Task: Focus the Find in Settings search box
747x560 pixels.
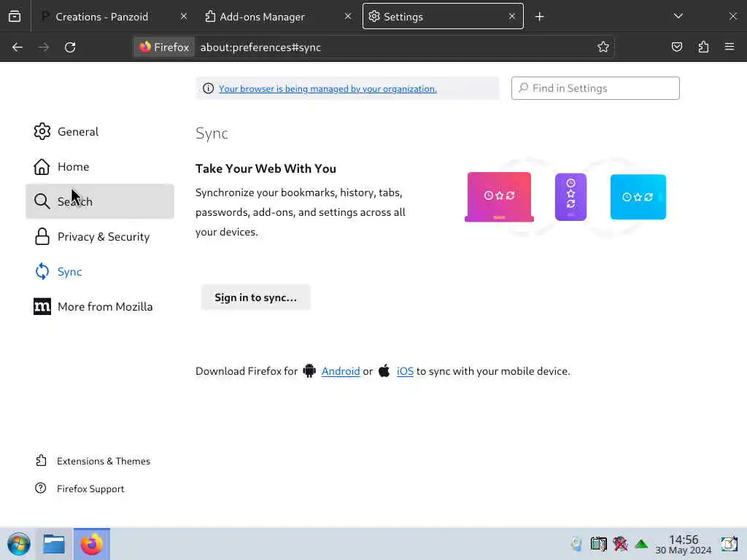Action: pos(595,88)
